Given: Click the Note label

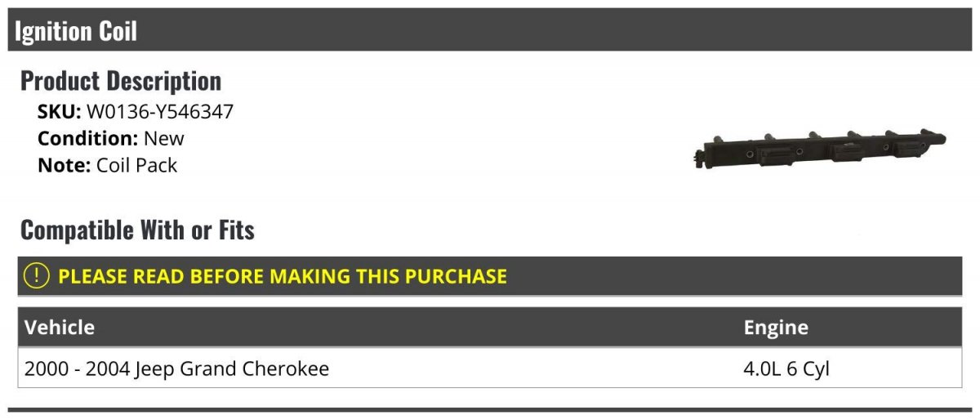Looking at the screenshot, I should [64, 165].
